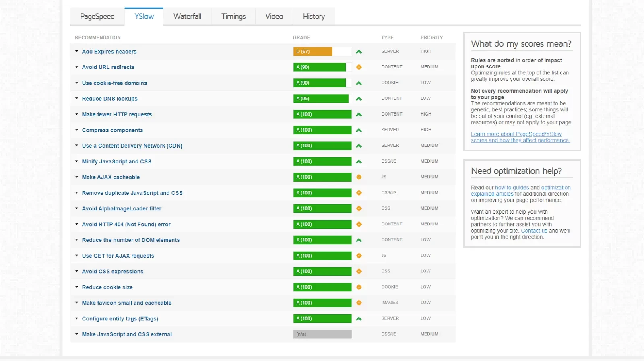Click the D (67) grade bar

[322, 52]
